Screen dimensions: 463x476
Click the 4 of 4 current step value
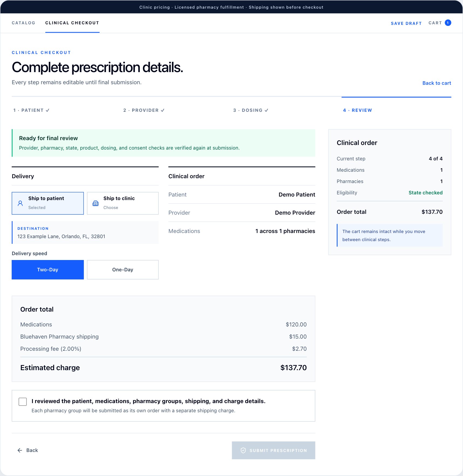pyautogui.click(x=435, y=159)
